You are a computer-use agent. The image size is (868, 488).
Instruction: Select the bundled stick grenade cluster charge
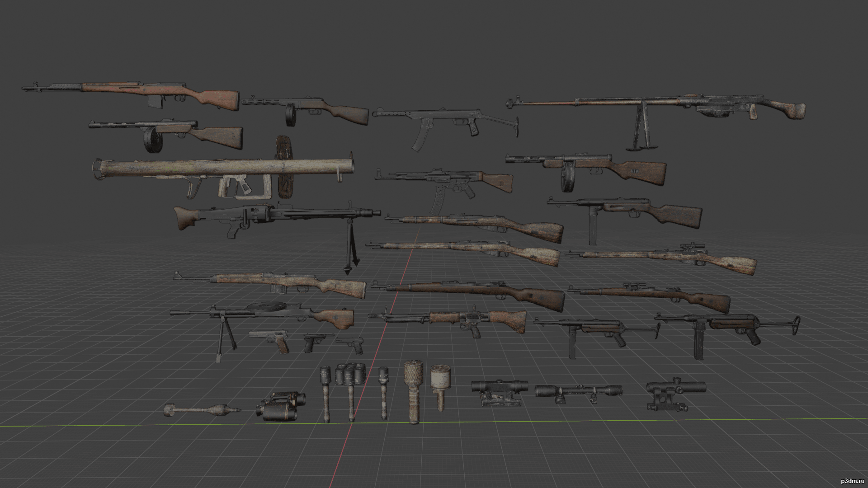click(350, 392)
